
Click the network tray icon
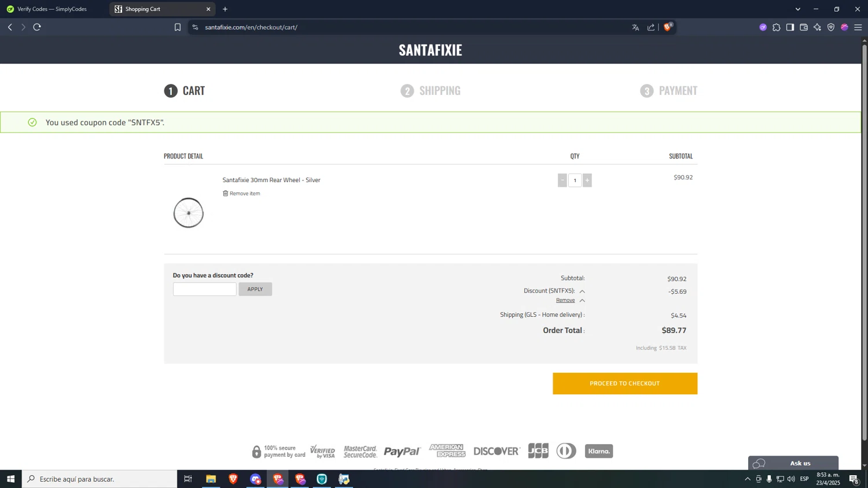pos(780,479)
